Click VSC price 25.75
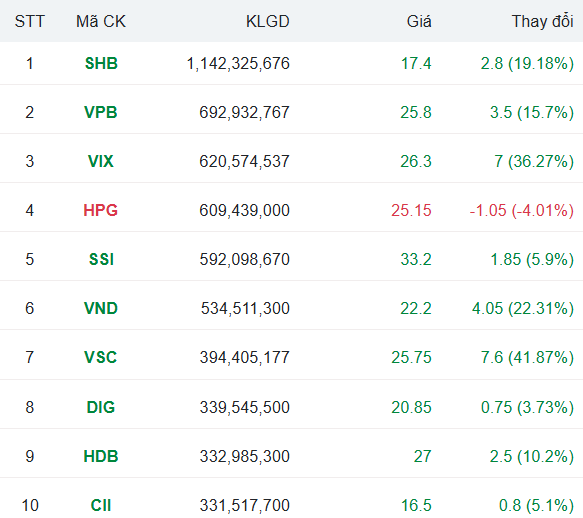The width and height of the screenshot is (583, 518). (411, 358)
